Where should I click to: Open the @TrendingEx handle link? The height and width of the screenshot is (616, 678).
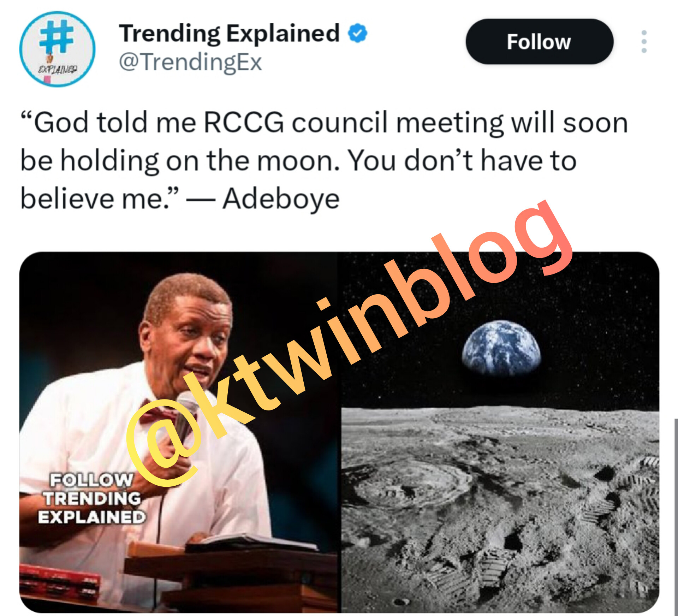point(190,62)
